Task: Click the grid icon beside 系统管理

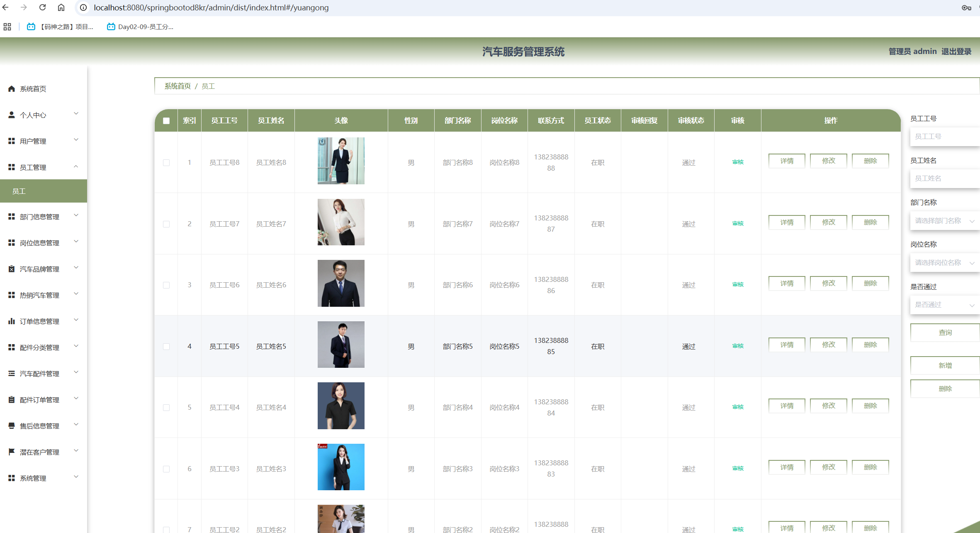Action: (12, 478)
